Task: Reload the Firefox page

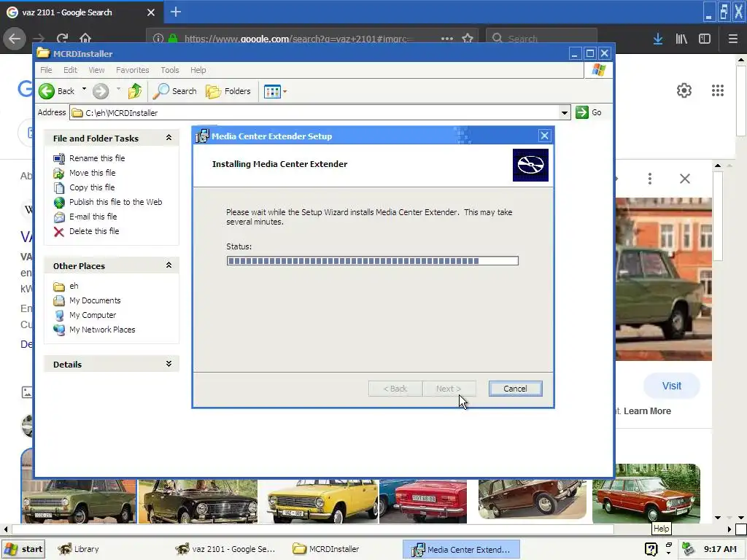Action: click(63, 38)
